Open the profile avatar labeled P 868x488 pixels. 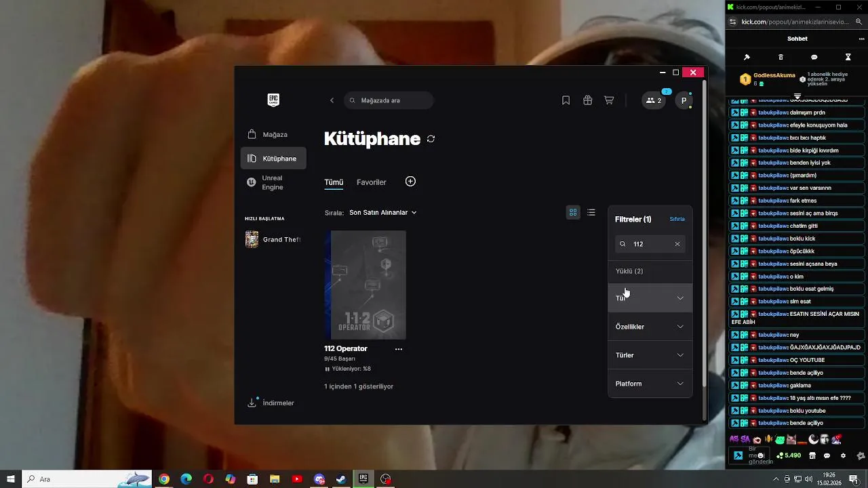pos(684,100)
